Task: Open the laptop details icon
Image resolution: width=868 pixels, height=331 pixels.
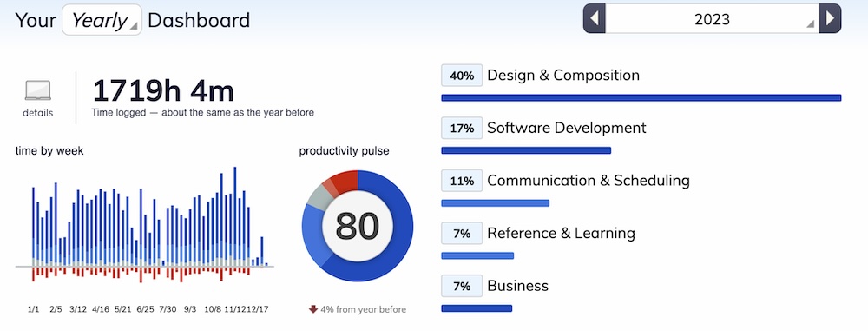Action: coord(37,90)
